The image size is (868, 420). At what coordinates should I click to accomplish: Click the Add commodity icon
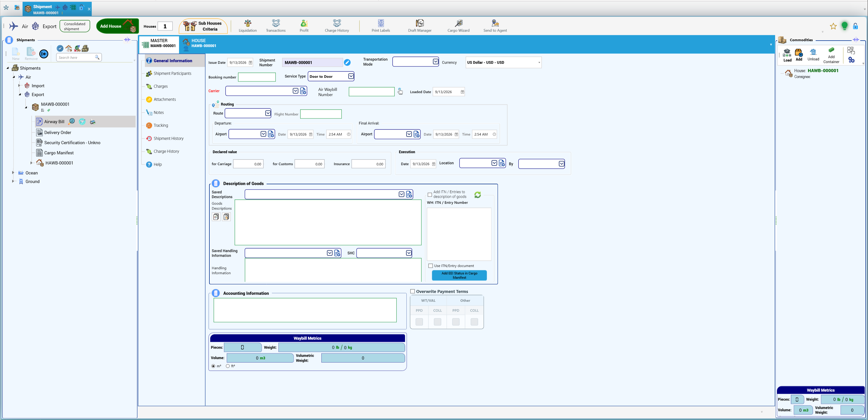click(799, 55)
